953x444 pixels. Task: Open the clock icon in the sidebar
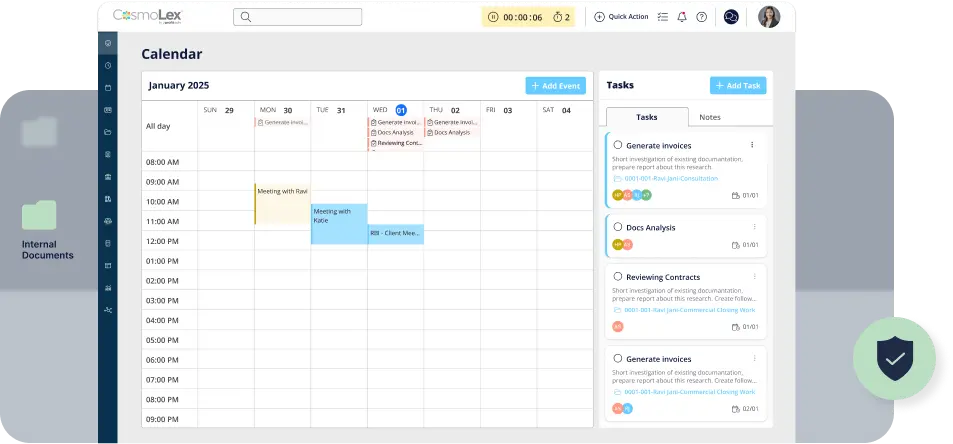click(x=108, y=66)
